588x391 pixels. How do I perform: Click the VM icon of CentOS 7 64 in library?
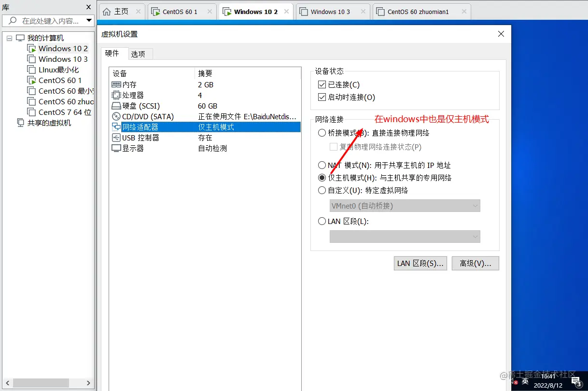(31, 112)
